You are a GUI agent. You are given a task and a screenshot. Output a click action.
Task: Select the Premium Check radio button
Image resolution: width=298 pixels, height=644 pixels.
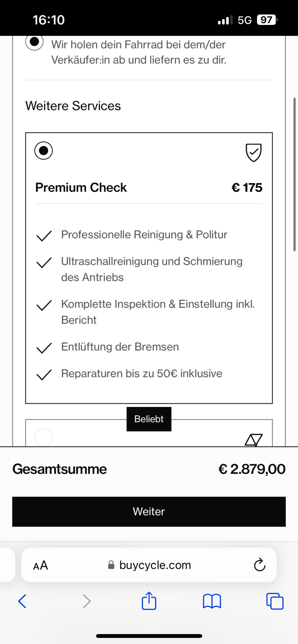point(43,151)
